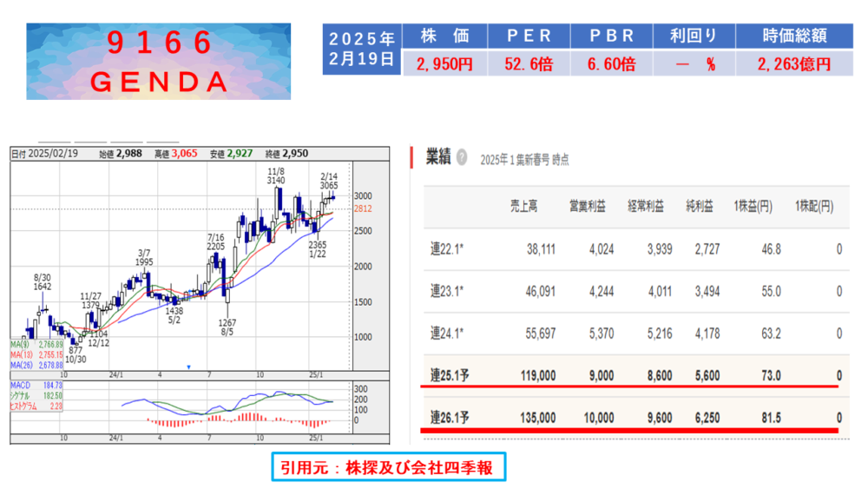The image size is (868, 489).
Task: Click the 55,697 sales figure
Action: (541, 334)
